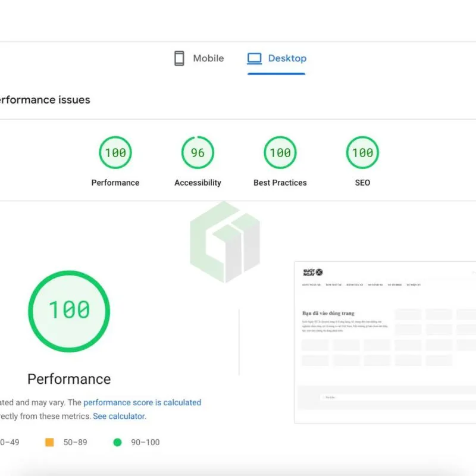Open the 'performance score is calculated' link
Viewport: 476px width, 476px height.
[143, 402]
